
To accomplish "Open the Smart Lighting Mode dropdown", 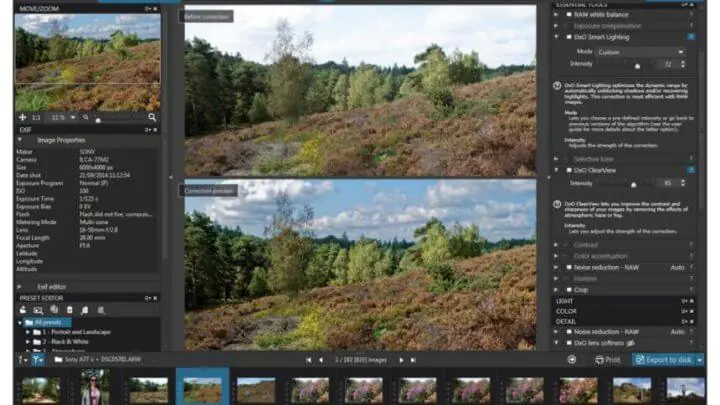I will pyautogui.click(x=641, y=52).
